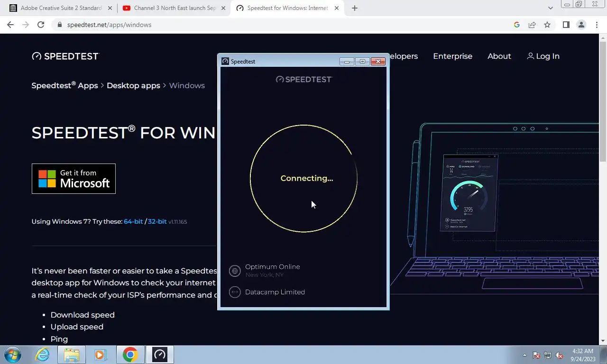Reload the speedtest.net page
The image size is (607, 364).
41,25
